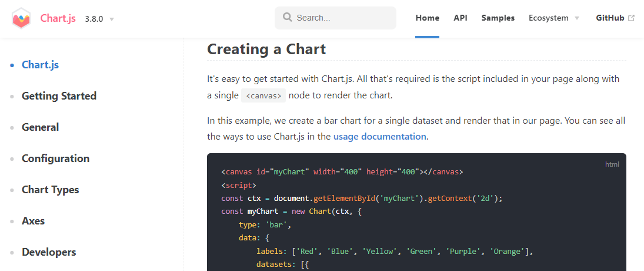This screenshot has width=644, height=271.
Task: Open the 3.8.0 version dropdown
Action: (99, 19)
